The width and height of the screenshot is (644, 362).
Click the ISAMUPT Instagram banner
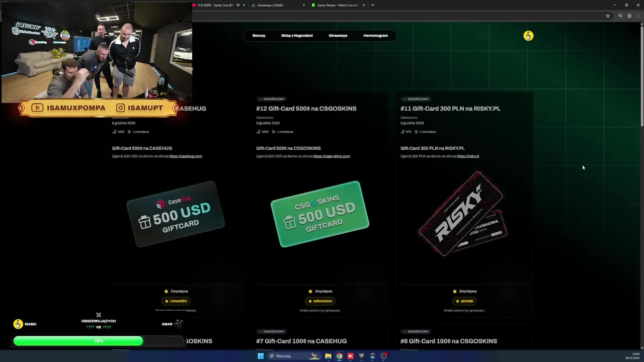[x=140, y=108]
